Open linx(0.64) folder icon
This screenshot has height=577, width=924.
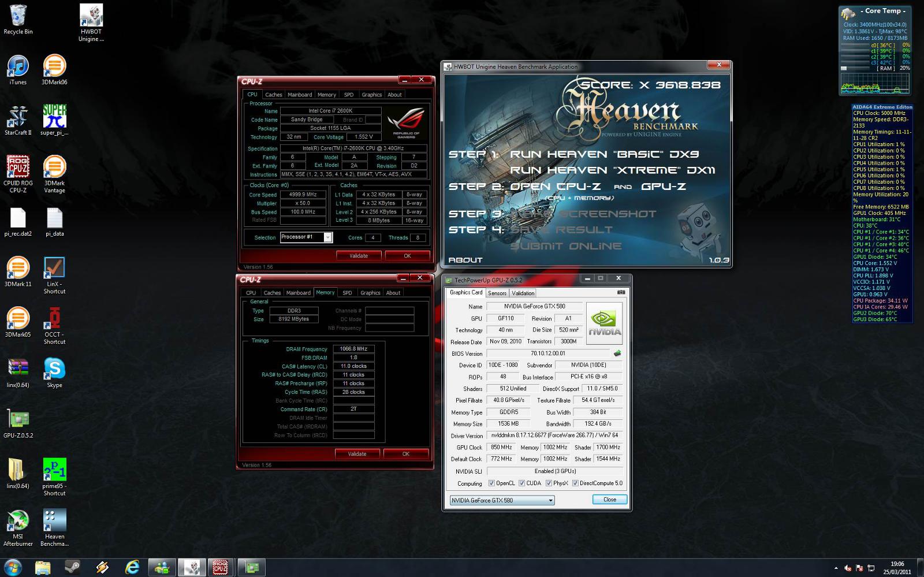pos(18,473)
